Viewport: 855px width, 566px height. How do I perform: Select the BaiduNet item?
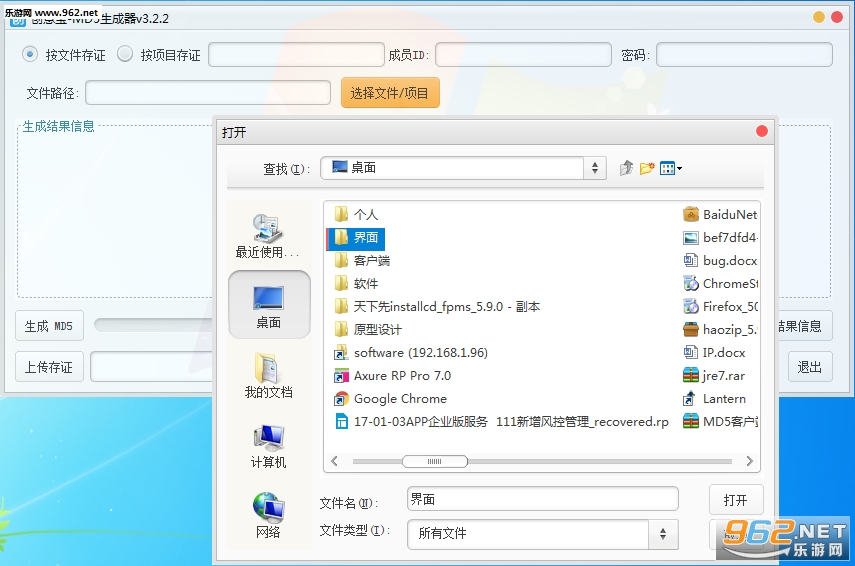pyautogui.click(x=720, y=214)
